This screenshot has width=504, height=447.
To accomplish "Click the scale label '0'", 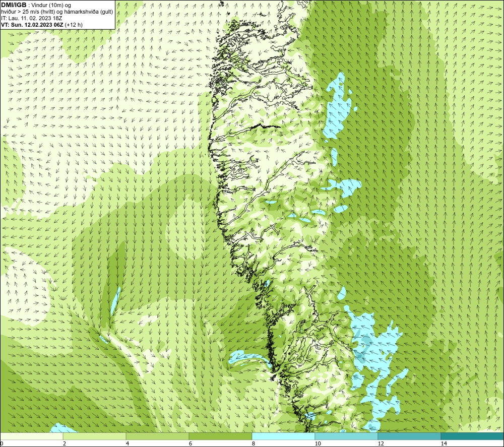I will click(x=2, y=443).
